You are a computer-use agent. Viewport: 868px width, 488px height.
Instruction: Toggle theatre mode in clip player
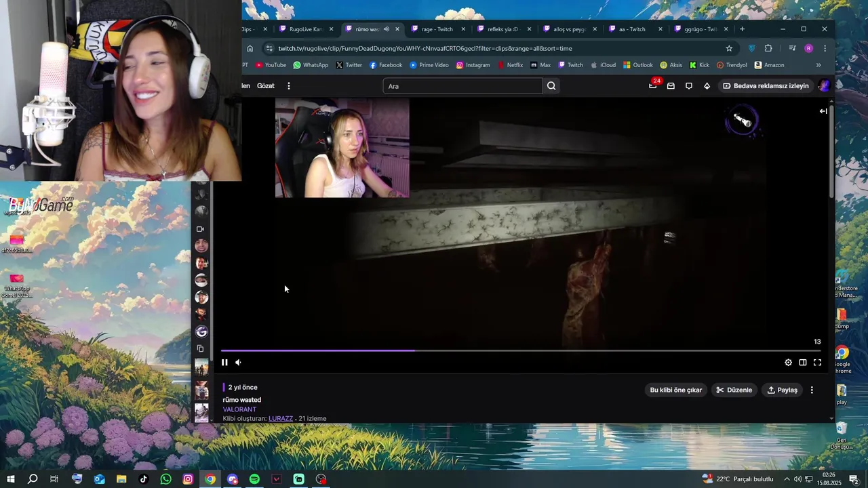pyautogui.click(x=803, y=363)
